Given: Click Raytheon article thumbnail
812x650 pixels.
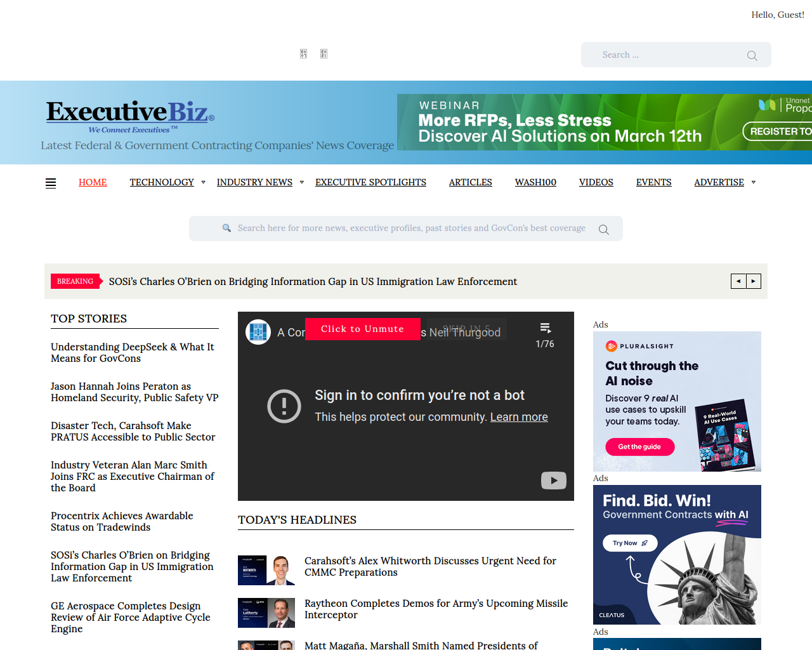Looking at the screenshot, I should (266, 613).
